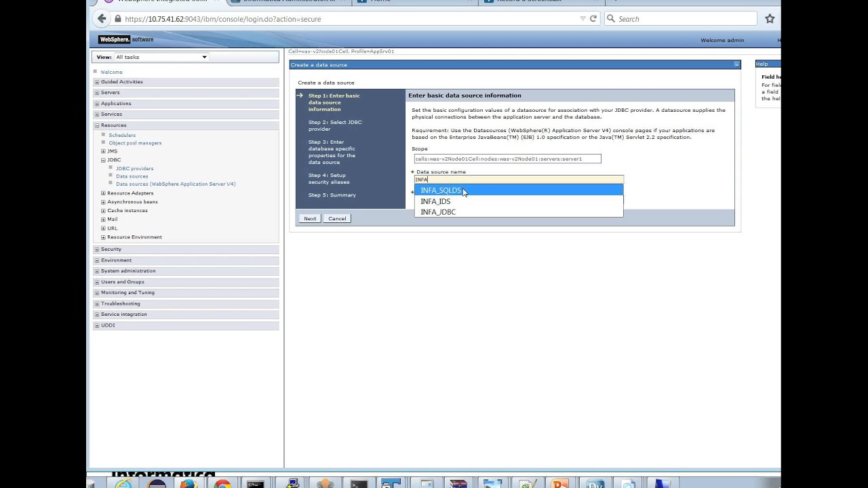Viewport: 868px width, 488px height.
Task: Open Data sources (WebSphere Application Server V4)
Action: (176, 184)
